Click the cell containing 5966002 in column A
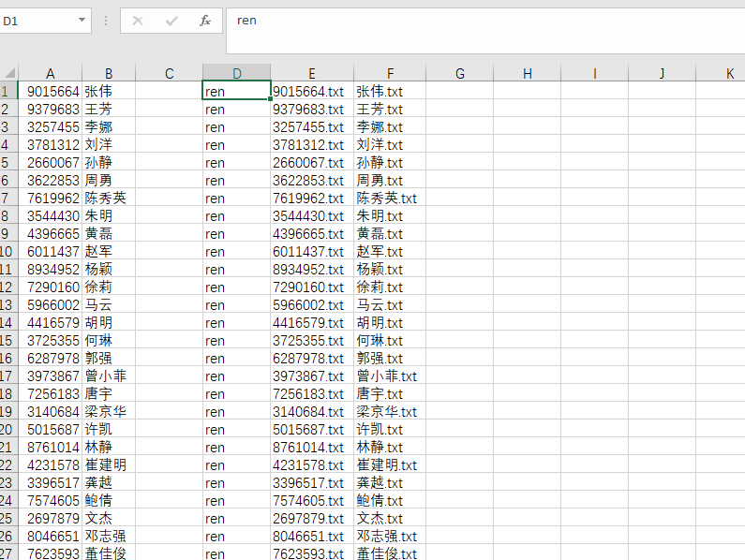Viewport: 745px width, 560px height. [52, 305]
